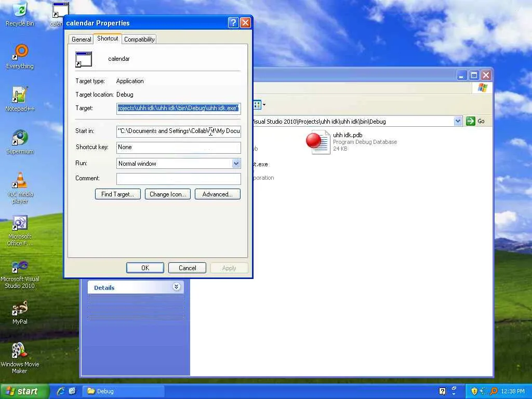Click the uhh idk.pdb file icon
This screenshot has height=399, width=532.
coord(318,142)
